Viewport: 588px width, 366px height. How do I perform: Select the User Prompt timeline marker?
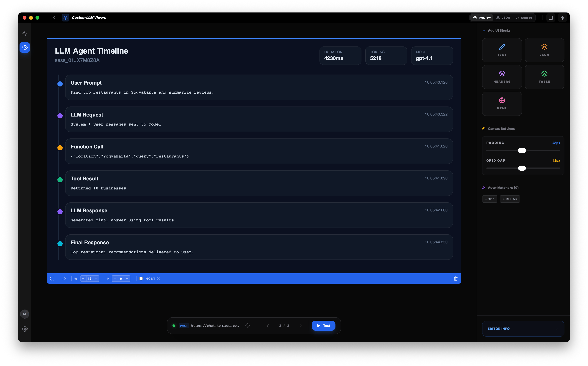point(60,84)
